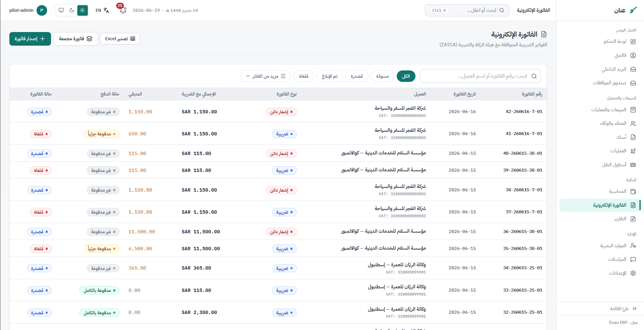Screen dimensions: 644x330
Task: Open المحاسبة wallet icon
Action: click(633, 191)
